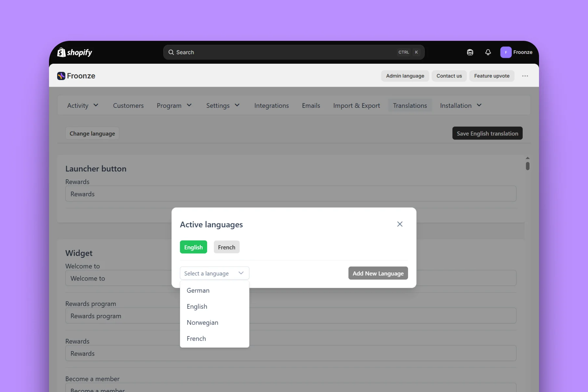Open the Sidekick assistant icon
This screenshot has height=392, width=588.
(x=470, y=52)
